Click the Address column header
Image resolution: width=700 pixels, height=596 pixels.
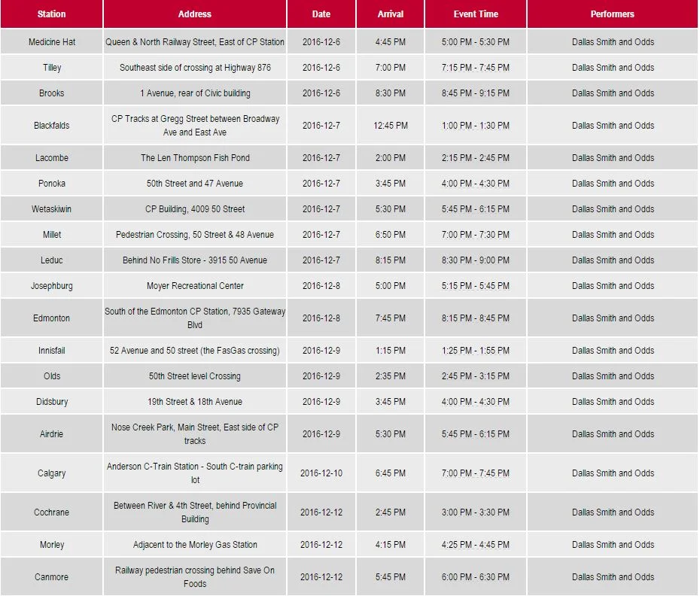(195, 14)
